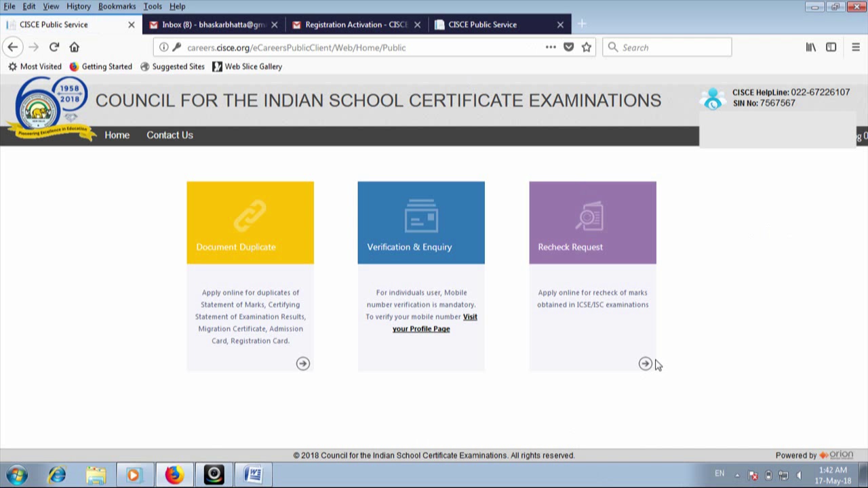This screenshot has height=488, width=868.
Task: Open the Edit menu
Action: [29, 6]
